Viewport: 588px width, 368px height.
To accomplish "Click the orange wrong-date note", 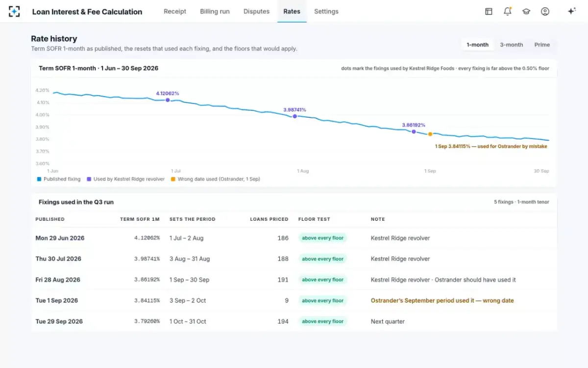I will tap(442, 300).
